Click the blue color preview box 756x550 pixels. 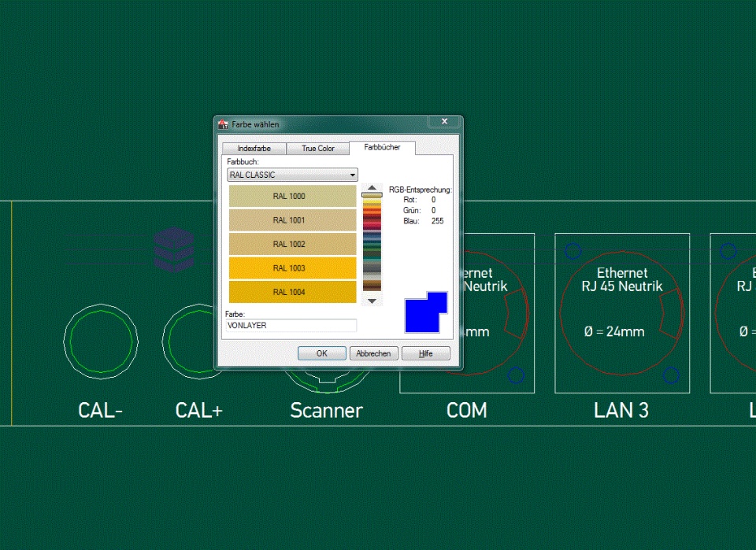[425, 312]
